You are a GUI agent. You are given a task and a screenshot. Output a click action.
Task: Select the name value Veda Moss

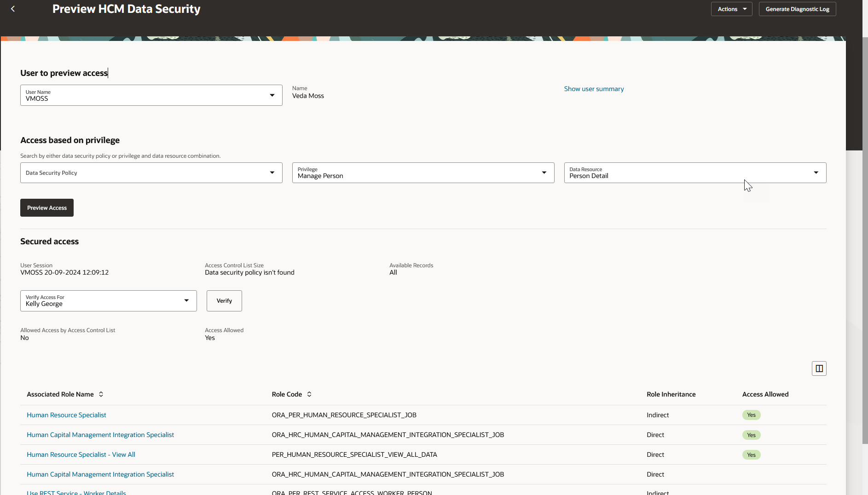coord(308,96)
